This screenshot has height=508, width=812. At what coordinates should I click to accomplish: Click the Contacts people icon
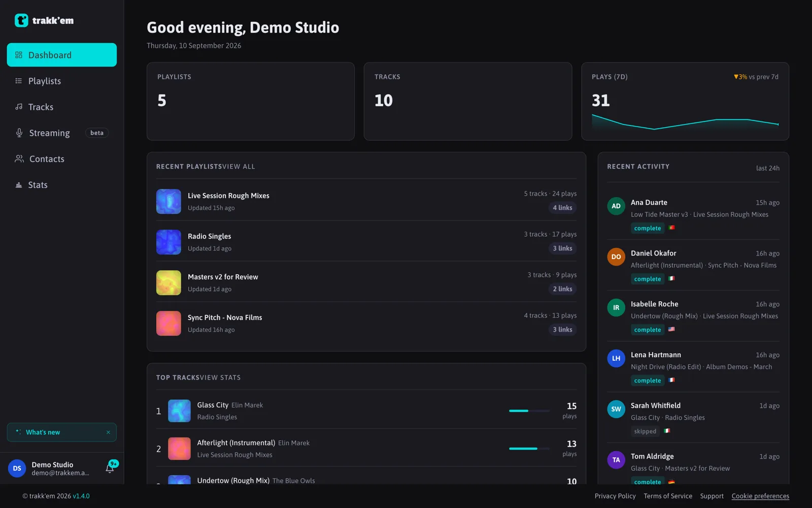pyautogui.click(x=19, y=158)
